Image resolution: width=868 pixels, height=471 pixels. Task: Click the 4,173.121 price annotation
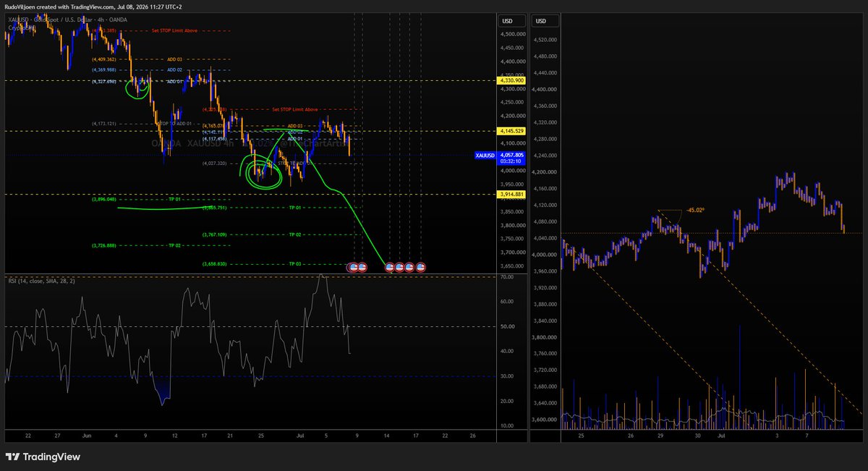coord(104,124)
